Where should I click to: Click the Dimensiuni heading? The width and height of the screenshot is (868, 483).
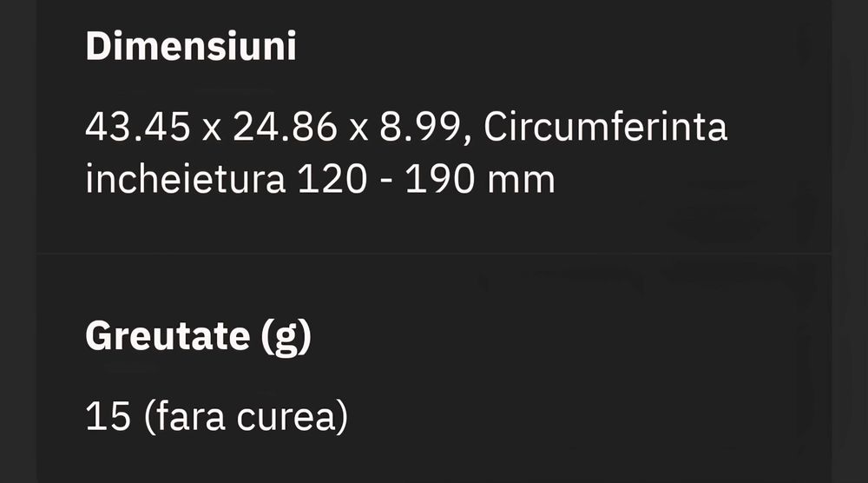(191, 48)
